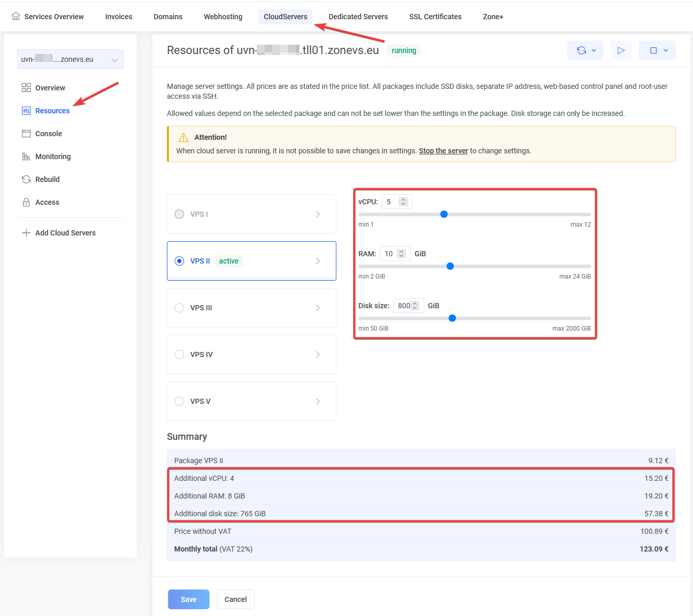Select the VPS III package radio button
693x616 pixels.
coord(179,308)
